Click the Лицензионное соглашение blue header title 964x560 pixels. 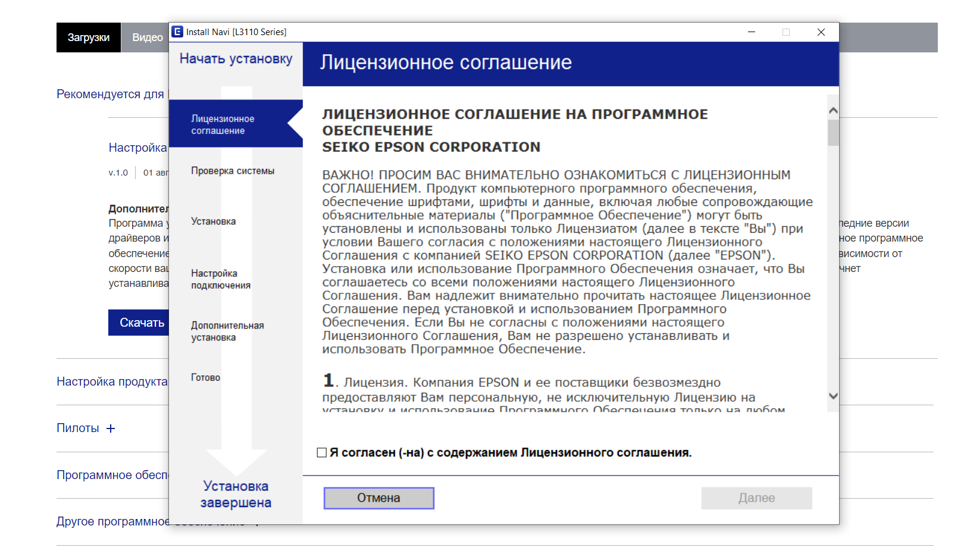coord(446,62)
